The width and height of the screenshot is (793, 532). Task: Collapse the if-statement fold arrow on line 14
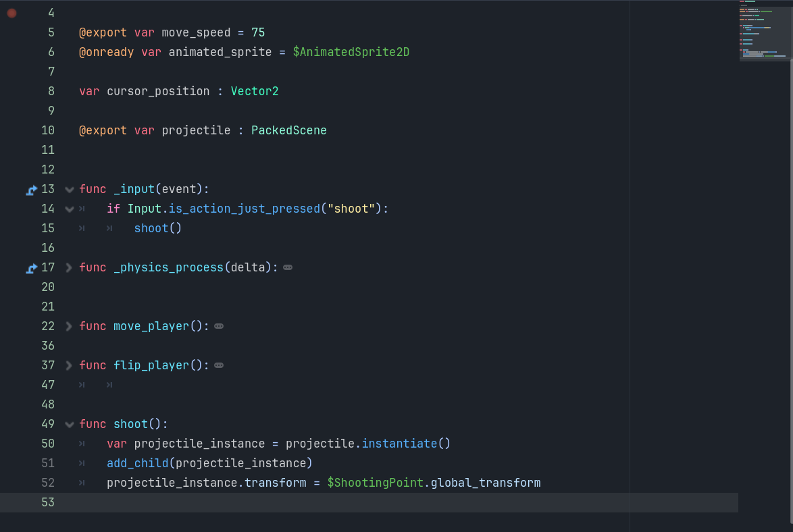(68, 209)
